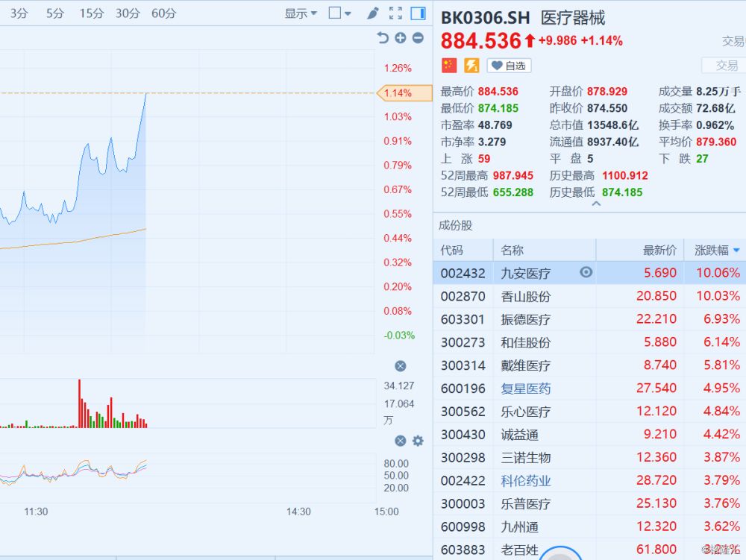Switch to the 30分 interval tab
Viewport: 746px width, 560px height.
point(128,13)
